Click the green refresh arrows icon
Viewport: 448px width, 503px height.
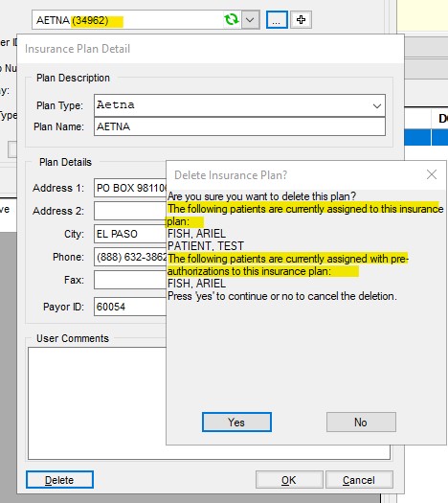[x=232, y=19]
